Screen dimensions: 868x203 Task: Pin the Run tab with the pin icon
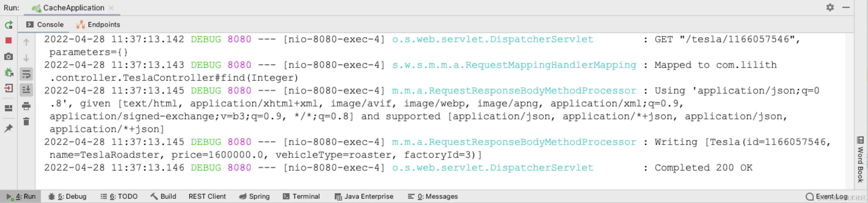(9, 128)
